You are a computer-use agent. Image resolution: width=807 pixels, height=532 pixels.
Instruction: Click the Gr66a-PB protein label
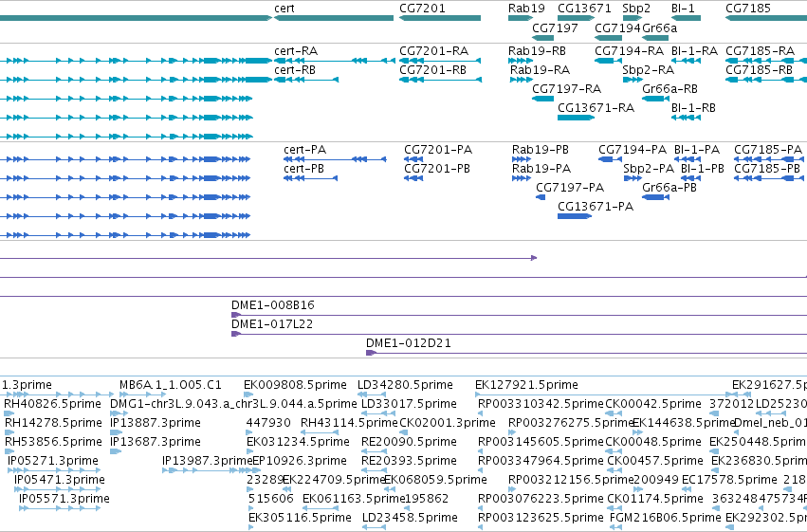point(669,187)
